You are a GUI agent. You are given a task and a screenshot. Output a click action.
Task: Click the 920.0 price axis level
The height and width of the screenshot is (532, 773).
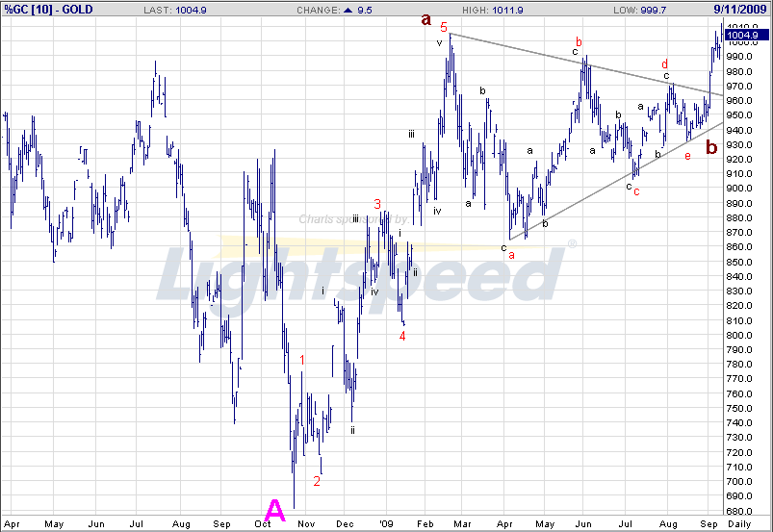click(741, 159)
